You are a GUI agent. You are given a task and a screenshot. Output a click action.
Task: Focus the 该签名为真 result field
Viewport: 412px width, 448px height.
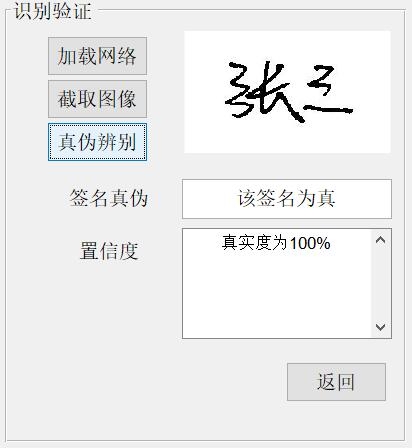(287, 199)
